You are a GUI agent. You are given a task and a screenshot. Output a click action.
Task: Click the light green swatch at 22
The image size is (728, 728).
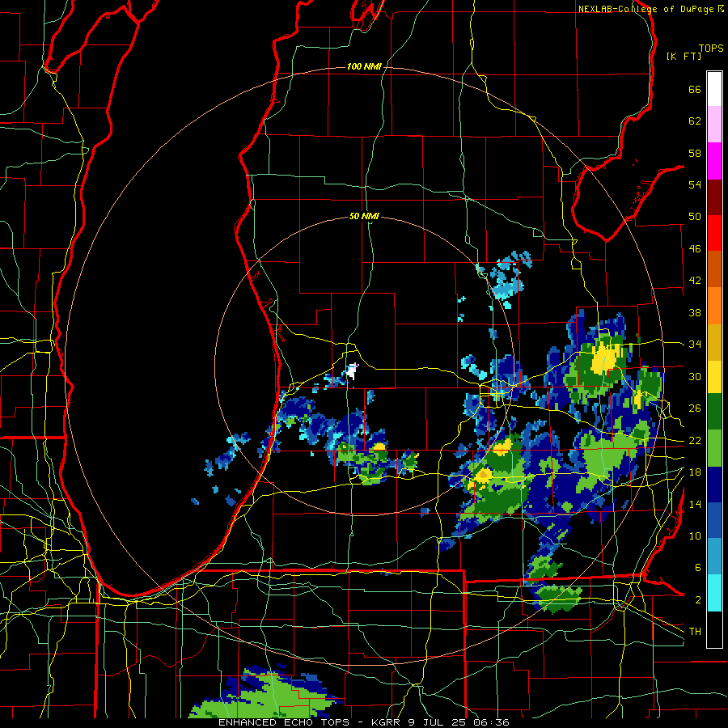point(714,448)
